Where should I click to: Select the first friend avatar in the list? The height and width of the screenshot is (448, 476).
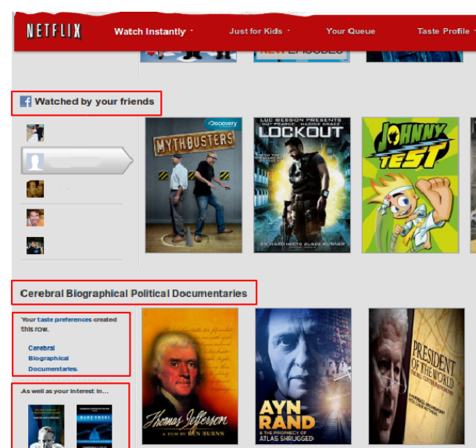(34, 132)
